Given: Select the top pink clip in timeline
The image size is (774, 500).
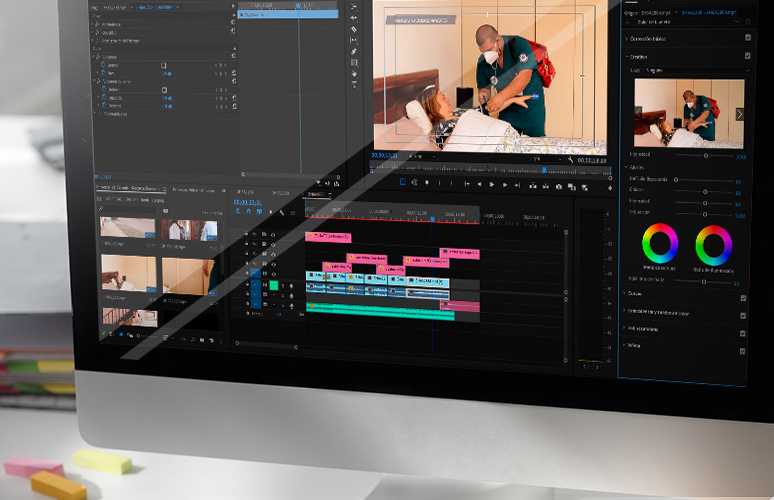Looking at the screenshot, I should click(x=328, y=237).
